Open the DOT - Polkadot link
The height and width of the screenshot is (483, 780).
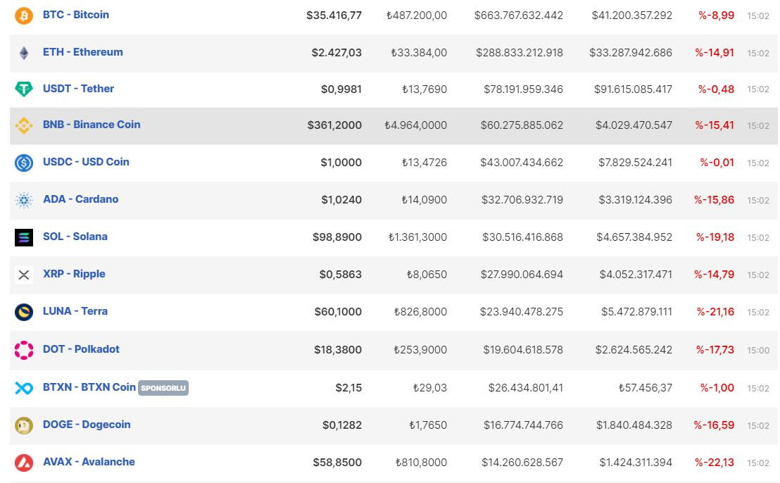(x=81, y=349)
